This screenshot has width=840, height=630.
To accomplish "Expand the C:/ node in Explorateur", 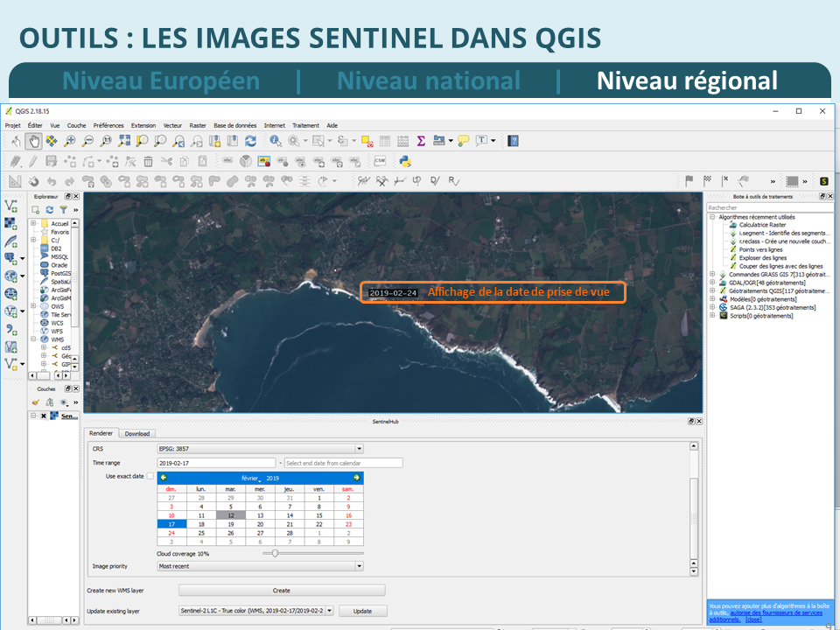I will pyautogui.click(x=34, y=240).
